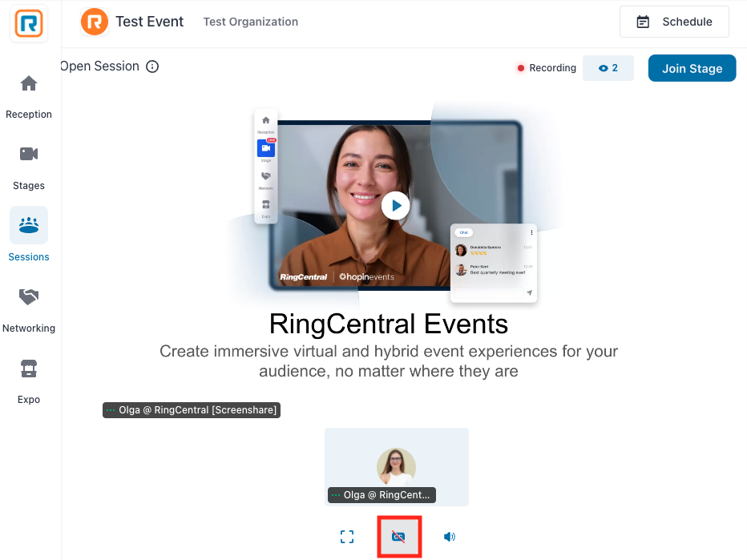Open the Expo booth icon

pos(29,369)
